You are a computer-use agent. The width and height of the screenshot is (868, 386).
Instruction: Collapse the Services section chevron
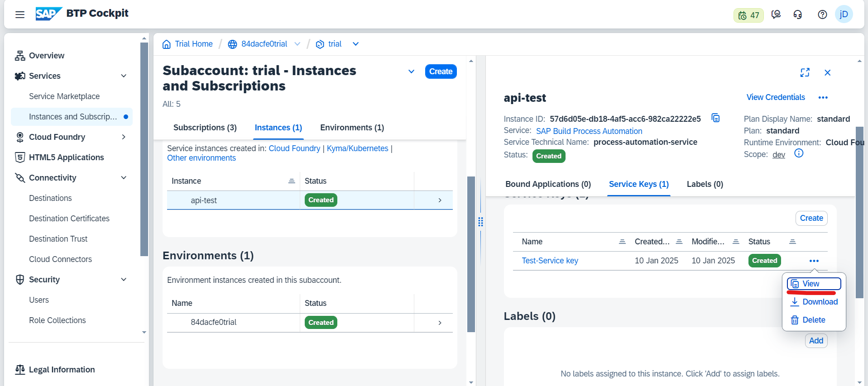[x=124, y=76]
